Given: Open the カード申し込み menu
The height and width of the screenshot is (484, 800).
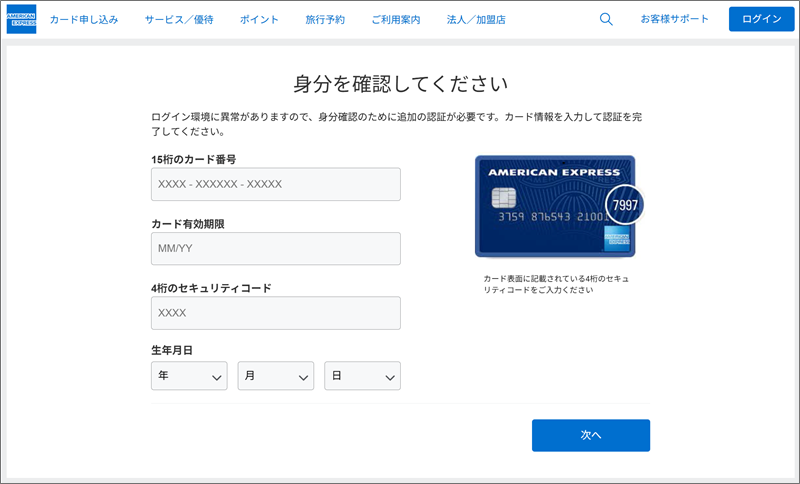Looking at the screenshot, I should 84,19.
